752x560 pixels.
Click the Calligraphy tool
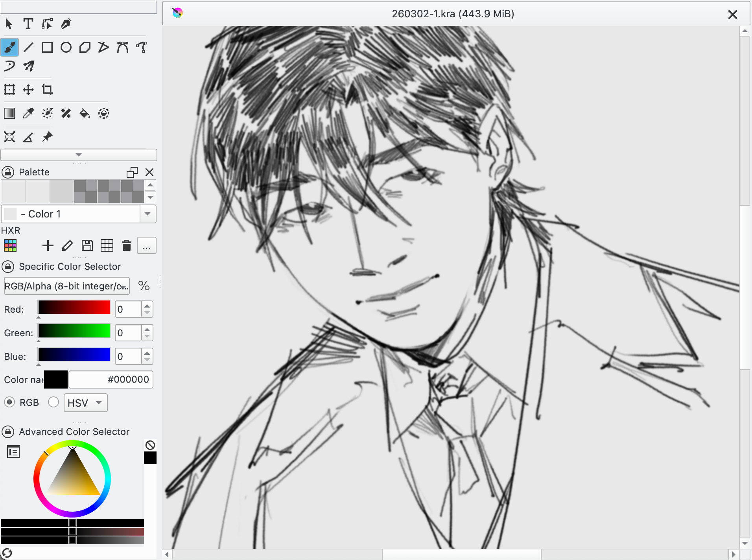pos(66,24)
